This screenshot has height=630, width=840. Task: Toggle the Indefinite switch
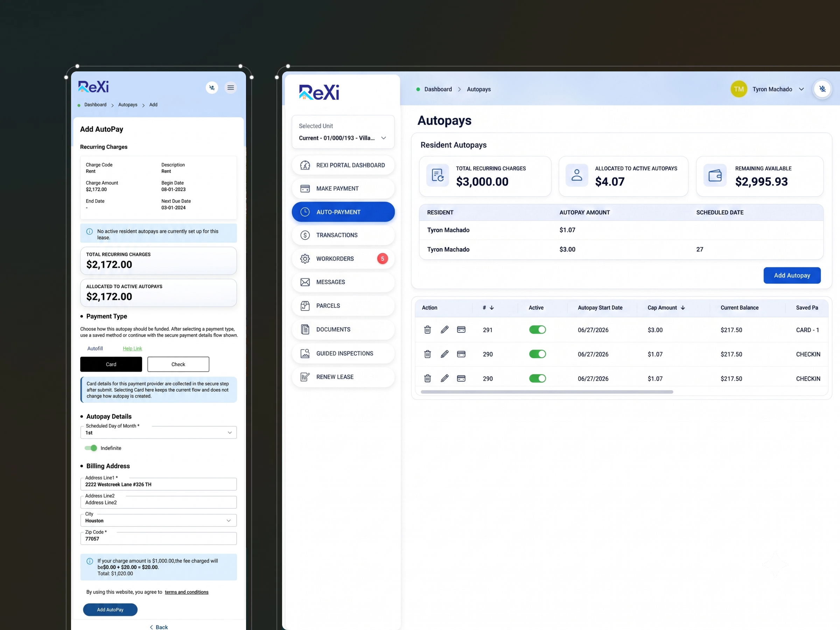(91, 448)
